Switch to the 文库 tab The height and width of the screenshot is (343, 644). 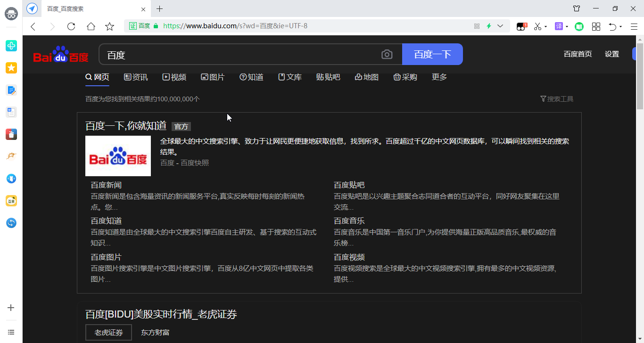pyautogui.click(x=290, y=77)
